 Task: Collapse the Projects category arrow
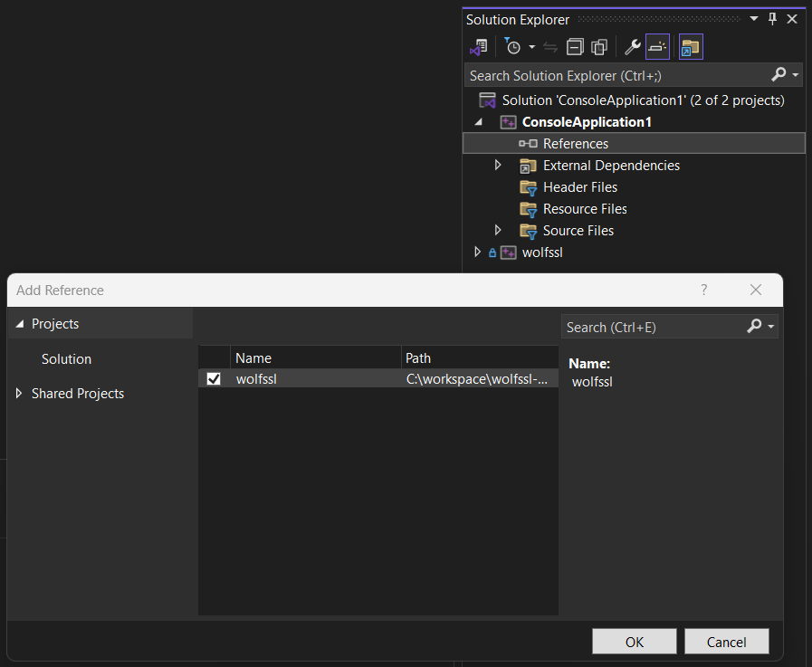(20, 324)
